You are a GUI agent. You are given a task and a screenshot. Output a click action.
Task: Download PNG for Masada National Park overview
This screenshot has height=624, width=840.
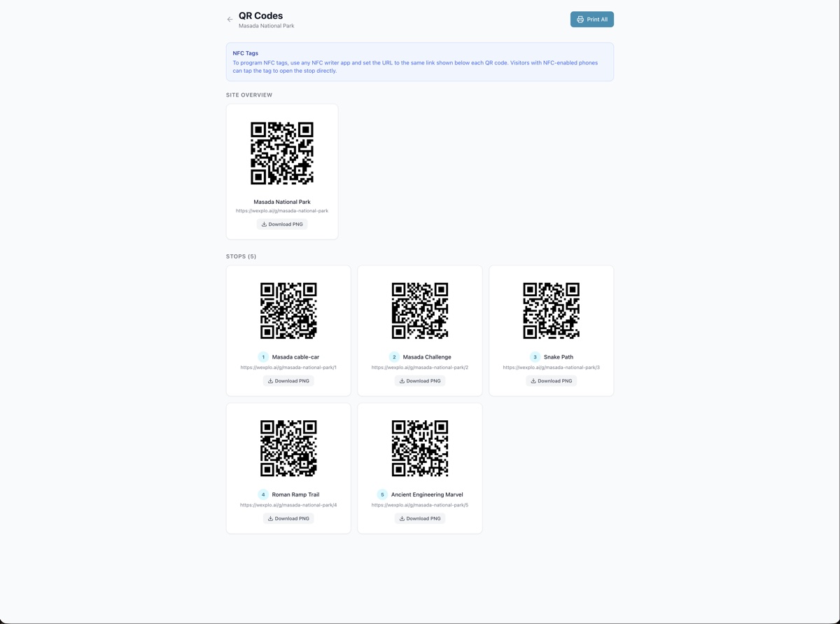click(282, 224)
